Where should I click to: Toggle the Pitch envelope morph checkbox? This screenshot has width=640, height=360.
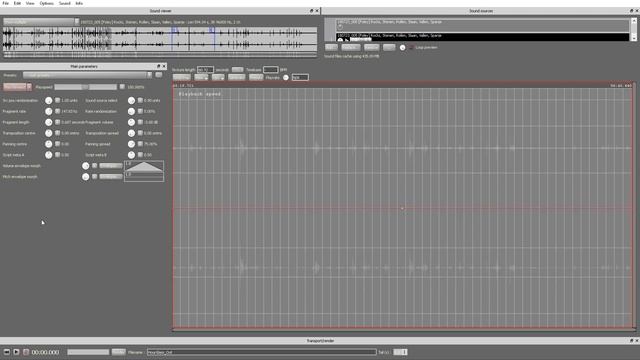click(94, 176)
